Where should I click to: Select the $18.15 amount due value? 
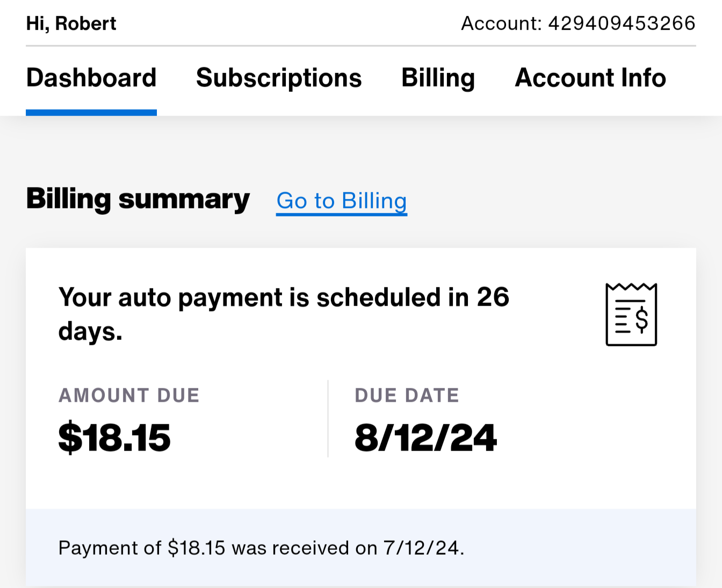[114, 438]
